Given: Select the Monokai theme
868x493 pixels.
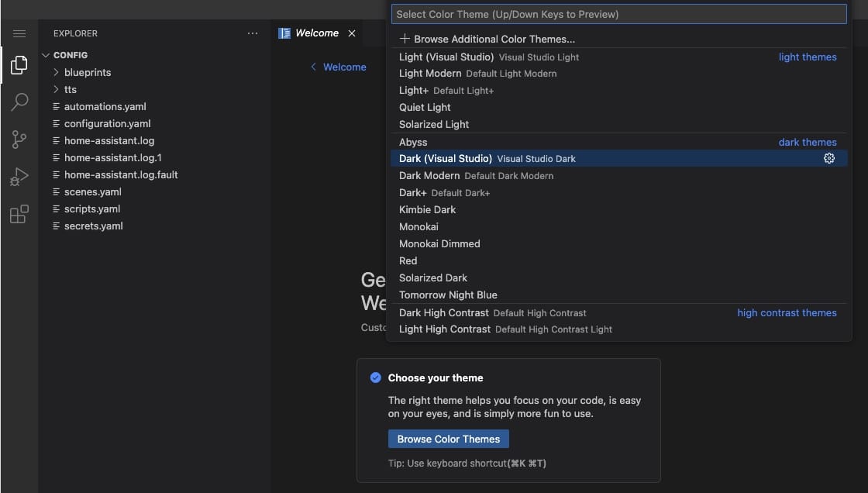Looking at the screenshot, I should point(619,226).
